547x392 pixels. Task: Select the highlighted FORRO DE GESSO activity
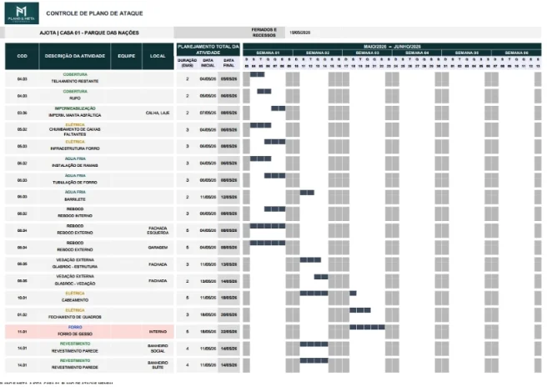75,334
